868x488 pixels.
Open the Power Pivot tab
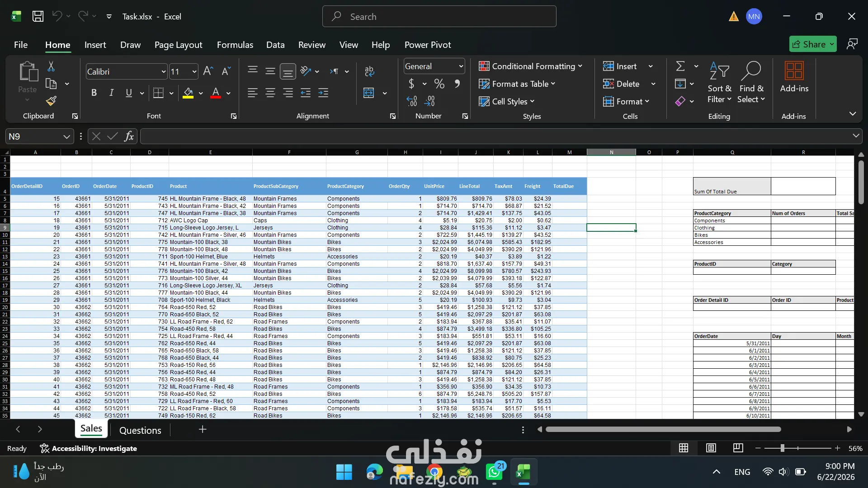tap(428, 45)
